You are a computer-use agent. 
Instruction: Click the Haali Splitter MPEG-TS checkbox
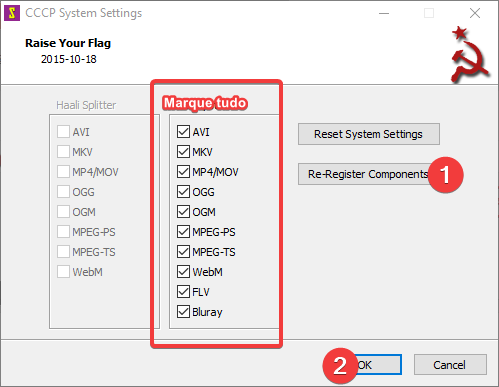[x=63, y=252]
